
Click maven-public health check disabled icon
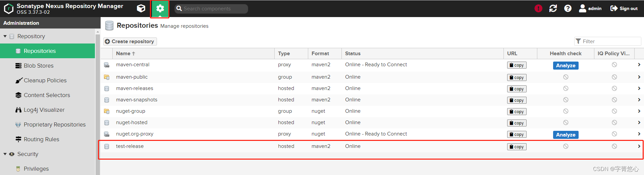tap(566, 77)
